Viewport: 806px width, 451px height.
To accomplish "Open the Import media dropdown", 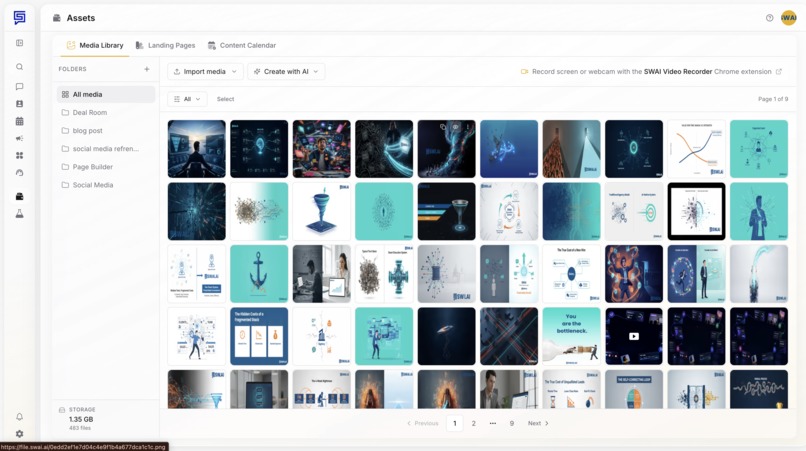I will [205, 71].
